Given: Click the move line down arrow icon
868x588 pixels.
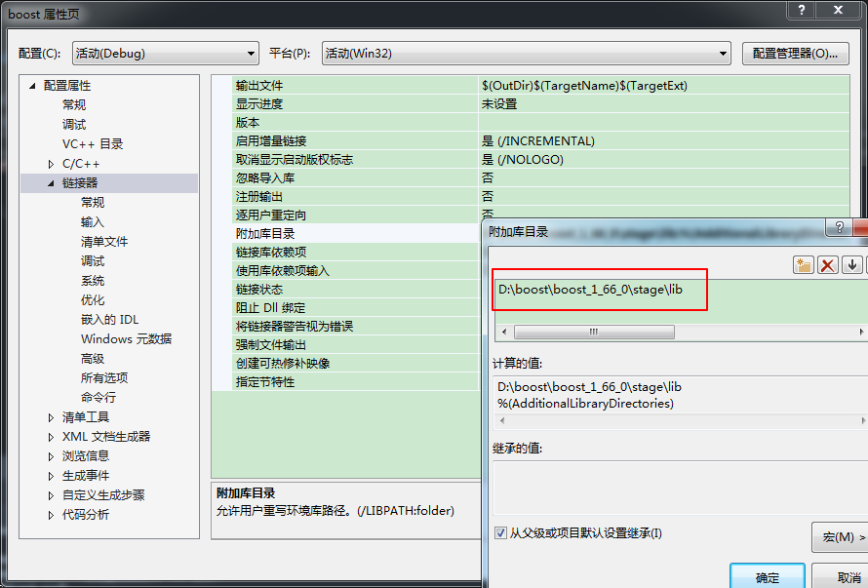Looking at the screenshot, I should (852, 265).
